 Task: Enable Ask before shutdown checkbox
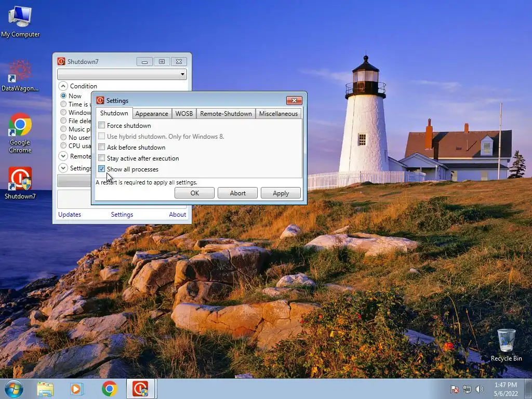101,147
